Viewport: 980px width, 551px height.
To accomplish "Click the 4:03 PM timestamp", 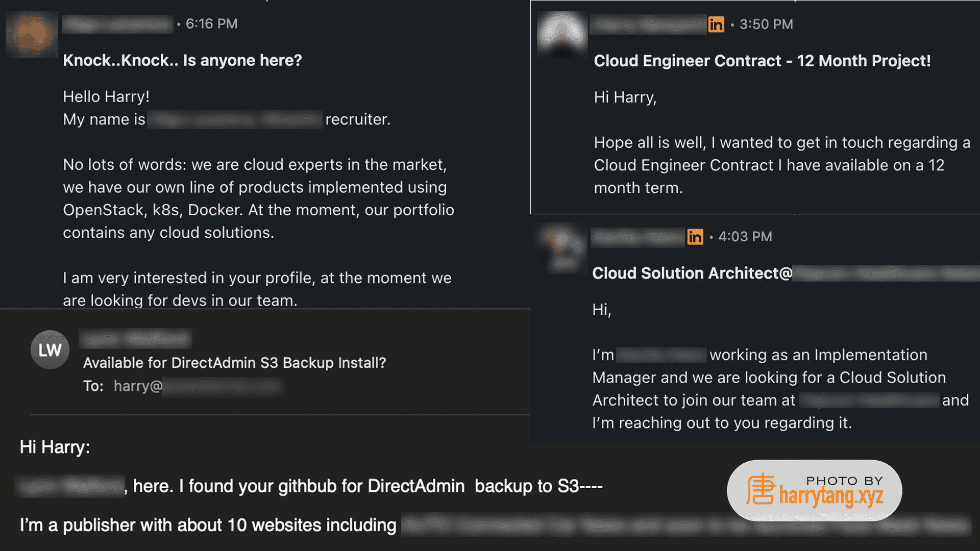I will click(745, 237).
